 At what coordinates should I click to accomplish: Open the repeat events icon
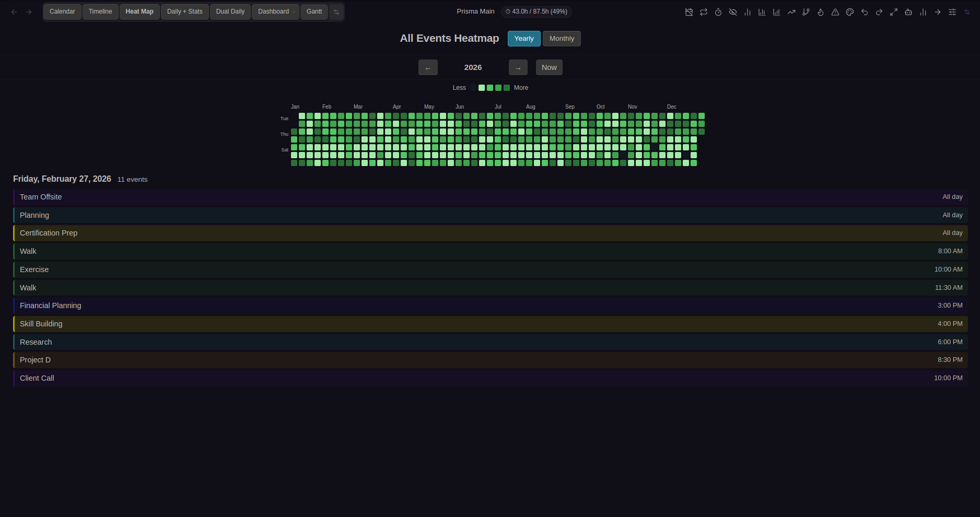point(704,11)
